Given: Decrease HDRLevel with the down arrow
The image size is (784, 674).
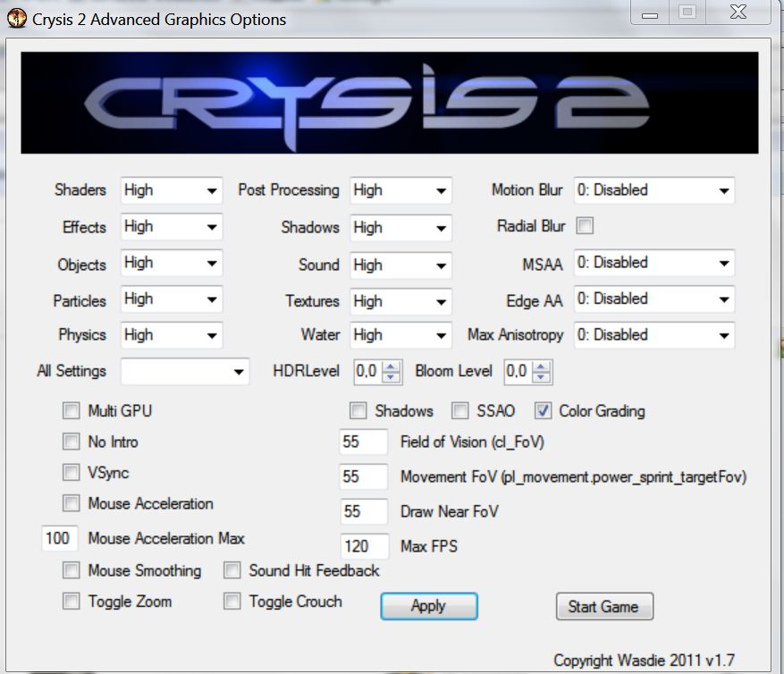Looking at the screenshot, I should 391,377.
